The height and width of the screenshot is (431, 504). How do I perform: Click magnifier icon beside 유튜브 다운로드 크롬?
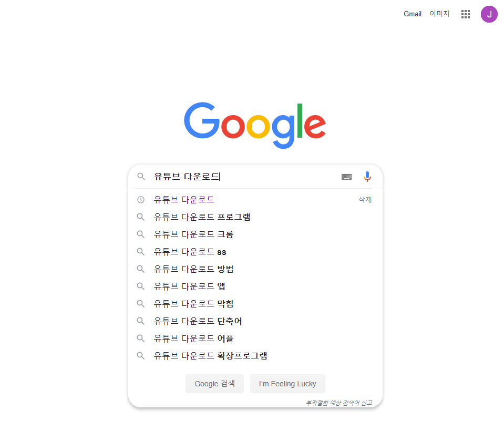[x=141, y=234]
